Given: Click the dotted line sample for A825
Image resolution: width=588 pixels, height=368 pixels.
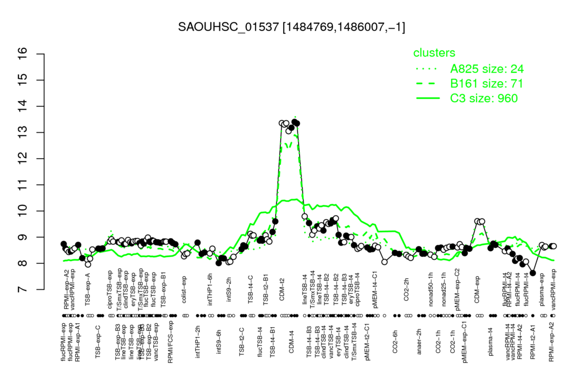Looking at the screenshot, I should point(428,69).
